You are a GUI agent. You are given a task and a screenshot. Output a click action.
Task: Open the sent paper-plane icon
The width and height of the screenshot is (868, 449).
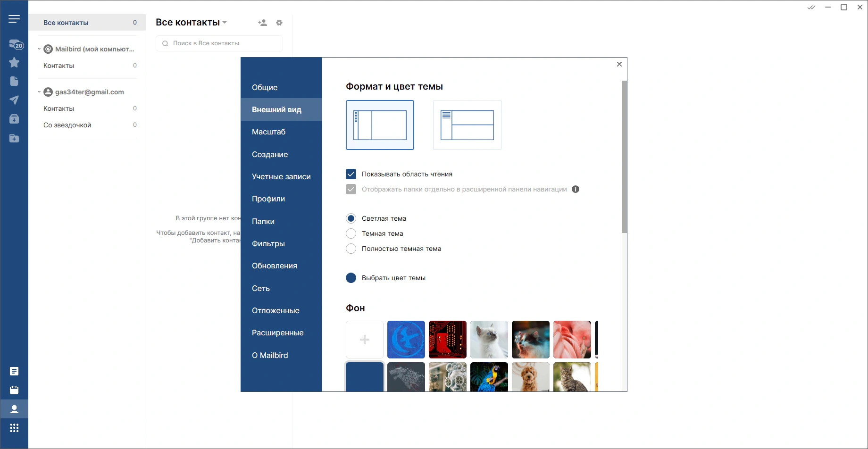14,100
